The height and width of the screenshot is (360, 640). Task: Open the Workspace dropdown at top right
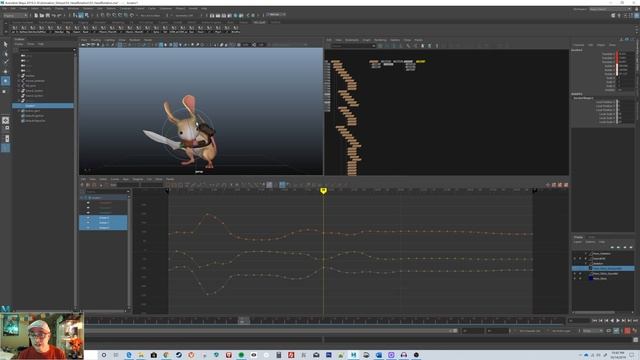pyautogui.click(x=611, y=9)
